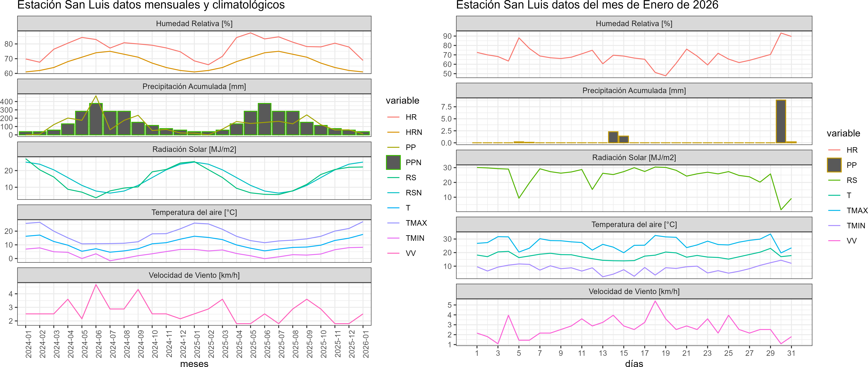Click the T legend key in right legend
Image resolution: width=868 pixels, height=367 pixels.
[x=834, y=195]
